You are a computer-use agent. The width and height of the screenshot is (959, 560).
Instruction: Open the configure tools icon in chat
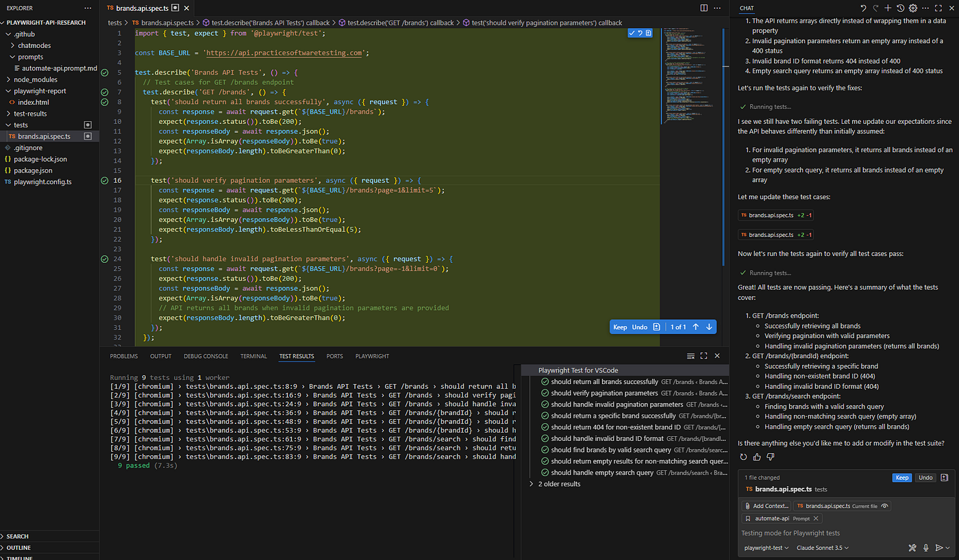(x=912, y=548)
